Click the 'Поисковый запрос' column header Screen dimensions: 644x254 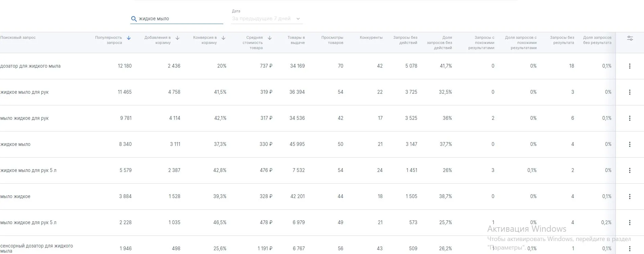coord(18,37)
